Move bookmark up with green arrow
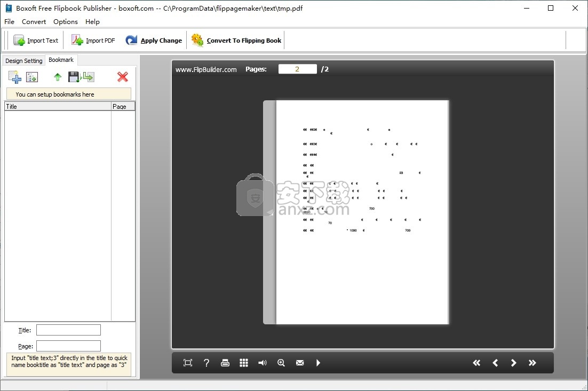Screen dimensions: 588x391 click(x=58, y=77)
